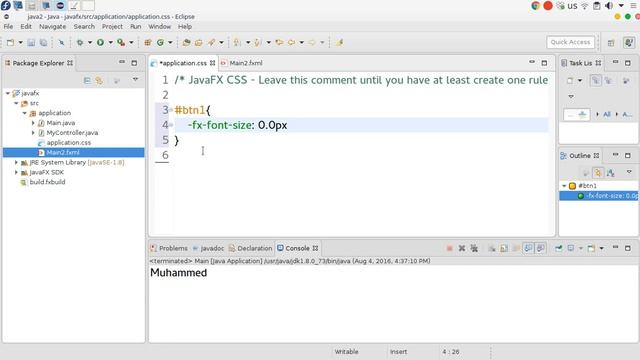Screen dimensions: 640x360
Task: Collapse the #btn1 node in Outline
Action: [564, 186]
